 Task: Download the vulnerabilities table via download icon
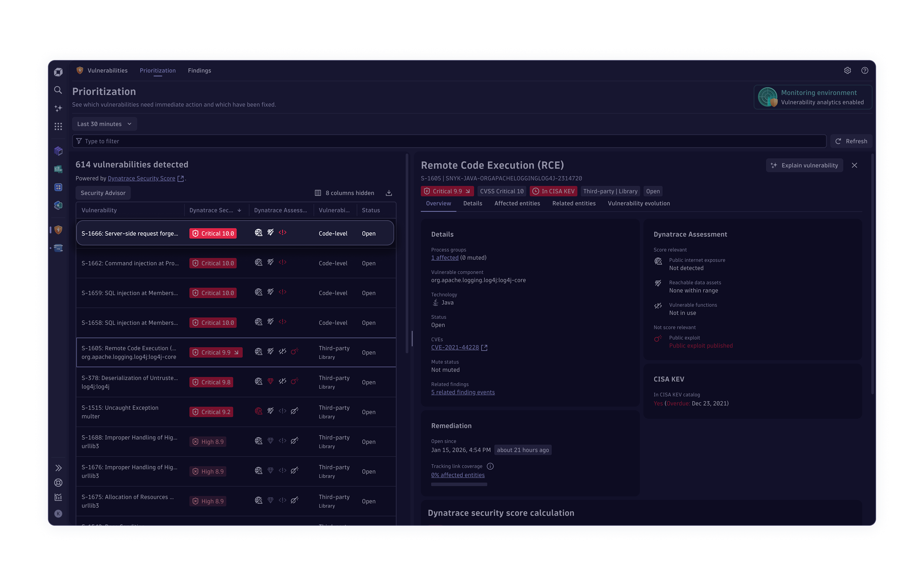pos(389,193)
